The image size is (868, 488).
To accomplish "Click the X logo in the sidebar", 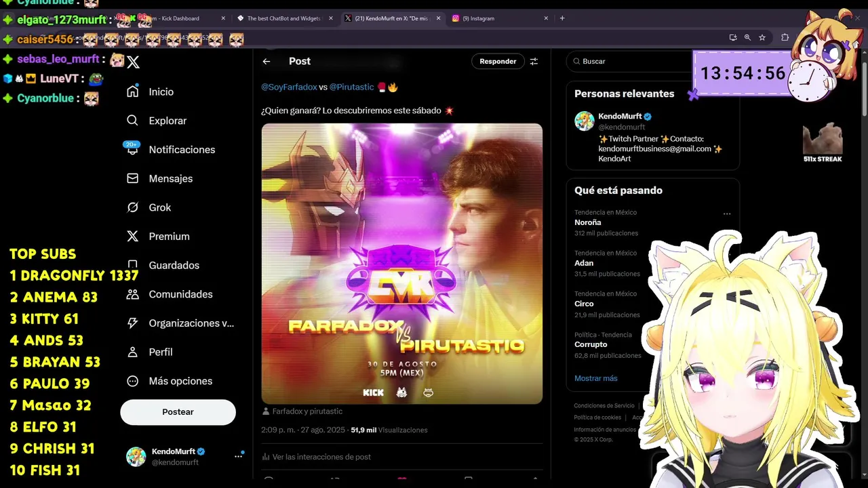I will pyautogui.click(x=134, y=62).
